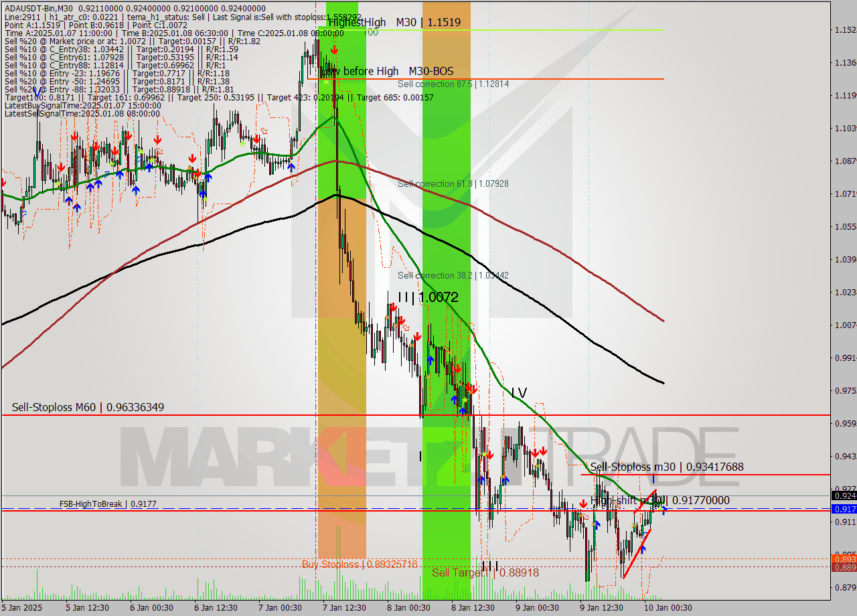Click the 'Sell correction 87.5 | 1.12814' label
Image resolution: width=857 pixels, height=616 pixels.
point(453,84)
